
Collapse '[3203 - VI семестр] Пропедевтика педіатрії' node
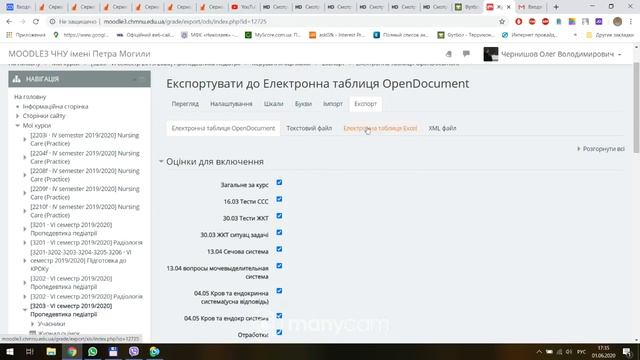(24, 310)
